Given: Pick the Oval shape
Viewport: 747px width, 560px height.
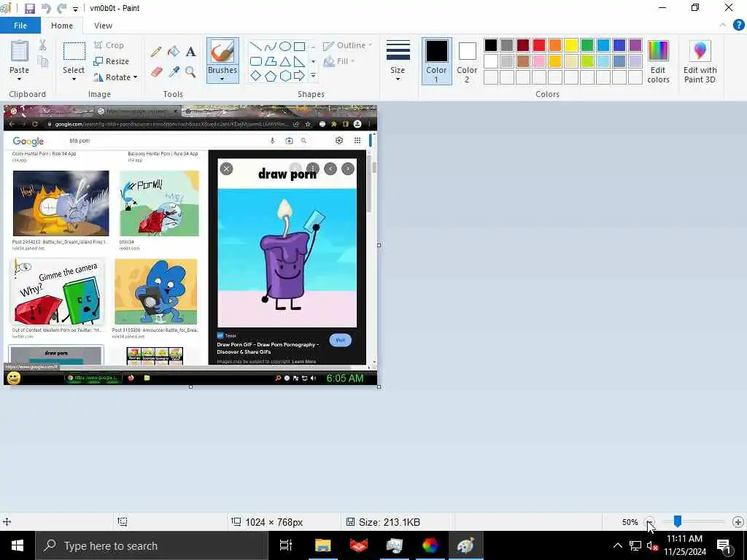Looking at the screenshot, I should [x=285, y=46].
